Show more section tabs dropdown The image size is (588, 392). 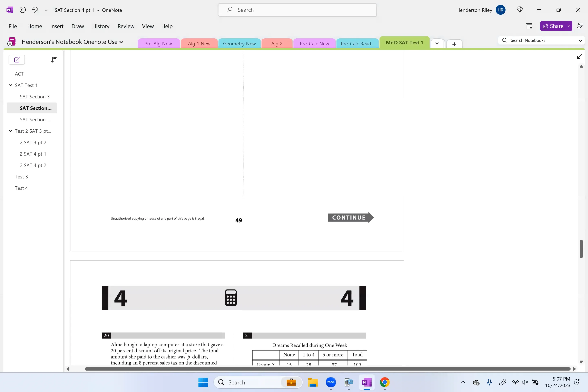point(437,44)
